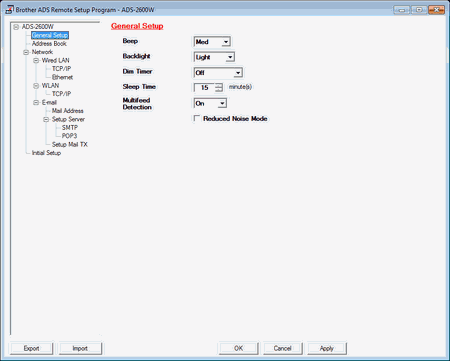450x361 pixels.
Task: Collapse the Network tree node
Action: 26,52
